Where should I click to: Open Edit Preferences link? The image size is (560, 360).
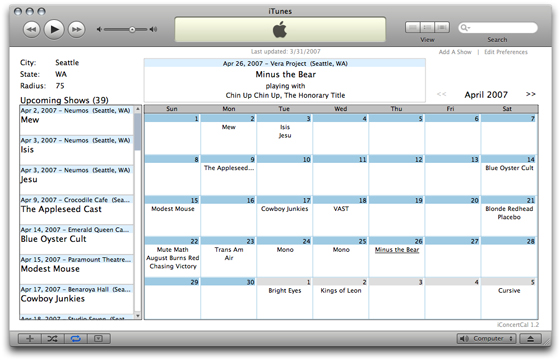click(x=506, y=52)
